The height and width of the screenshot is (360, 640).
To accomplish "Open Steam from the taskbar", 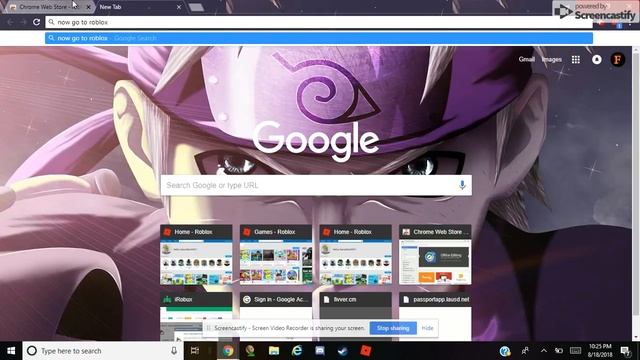I will click(x=342, y=351).
